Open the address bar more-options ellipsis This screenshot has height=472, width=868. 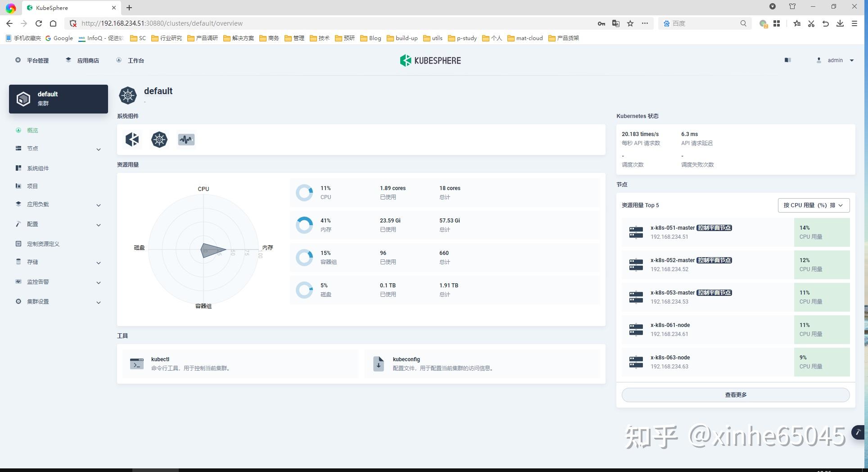click(x=645, y=23)
